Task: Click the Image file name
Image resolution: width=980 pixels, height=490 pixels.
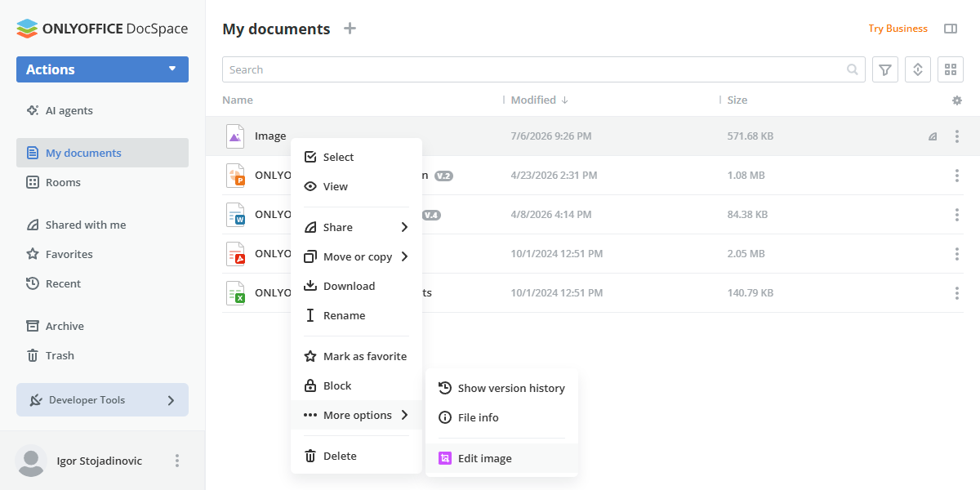Action: tap(270, 136)
